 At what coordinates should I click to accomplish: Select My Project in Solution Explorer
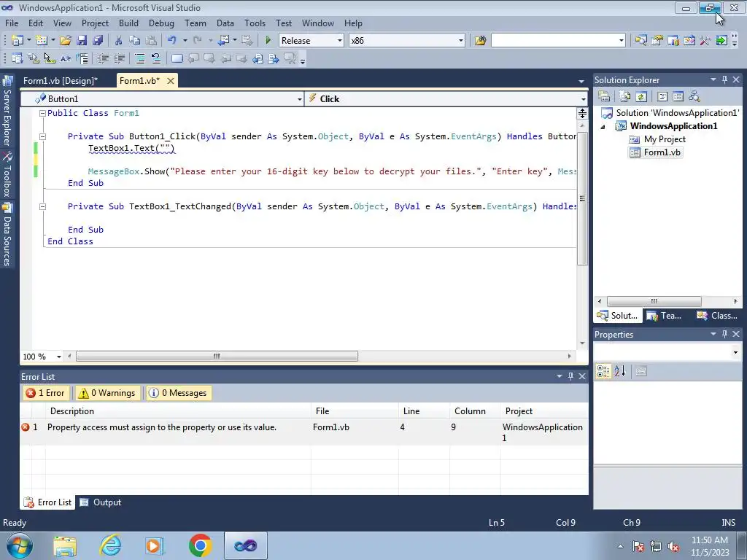coord(657,139)
